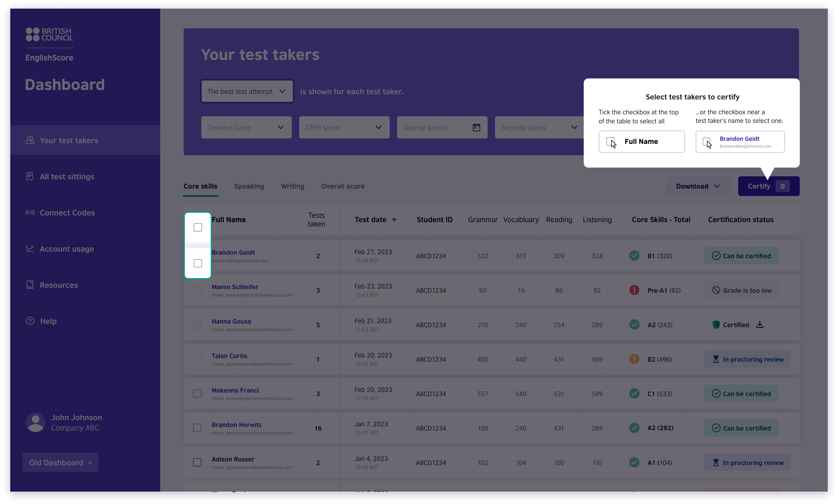Click the green check icon beside C1 (533)

click(634, 393)
